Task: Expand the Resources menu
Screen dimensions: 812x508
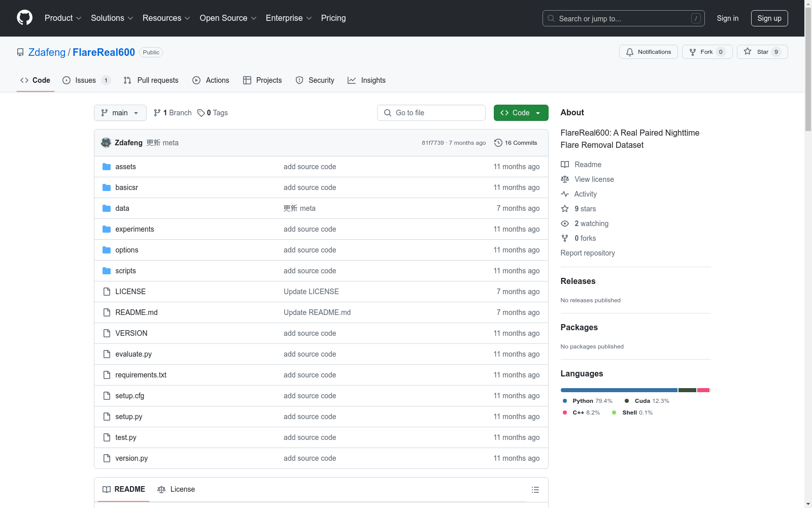Action: coord(166,18)
